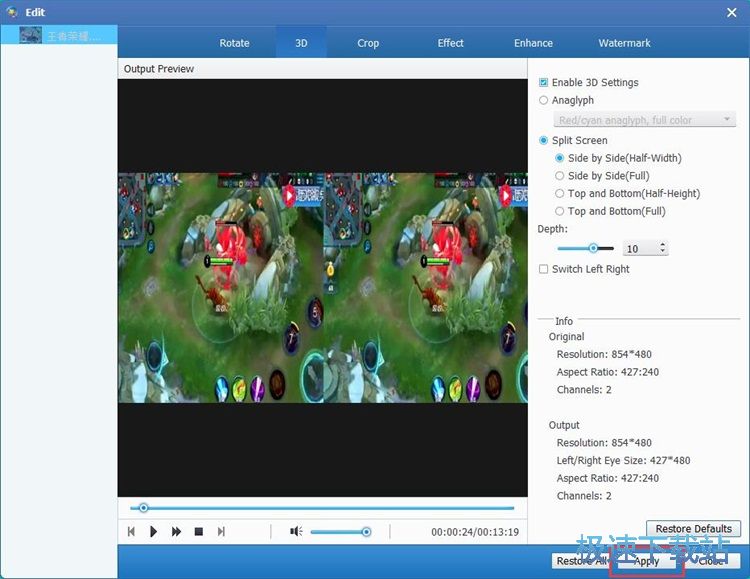
Task: Switch to the Crop tab
Action: (368, 43)
